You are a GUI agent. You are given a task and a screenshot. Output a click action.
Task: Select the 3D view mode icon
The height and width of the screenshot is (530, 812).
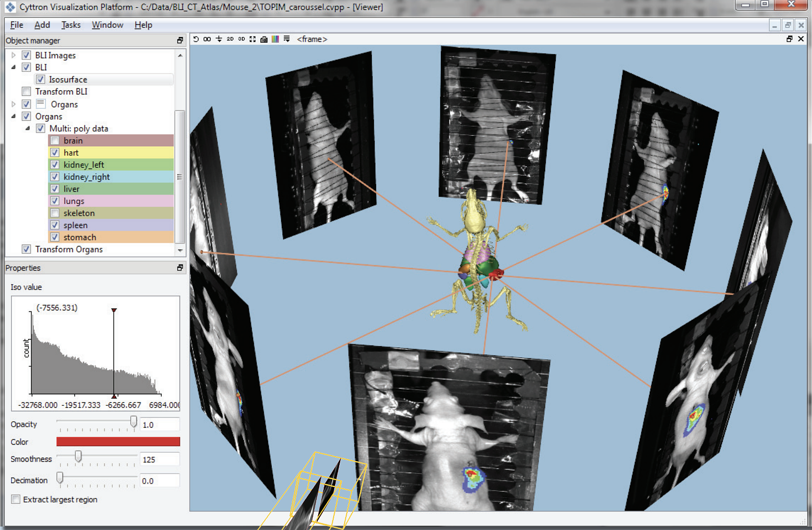click(x=241, y=39)
